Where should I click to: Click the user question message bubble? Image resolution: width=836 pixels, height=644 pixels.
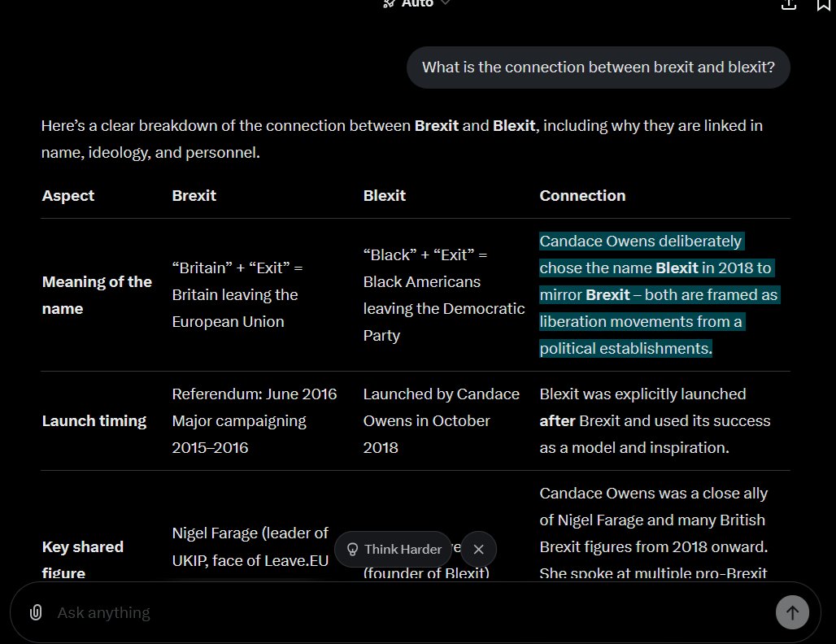[599, 67]
